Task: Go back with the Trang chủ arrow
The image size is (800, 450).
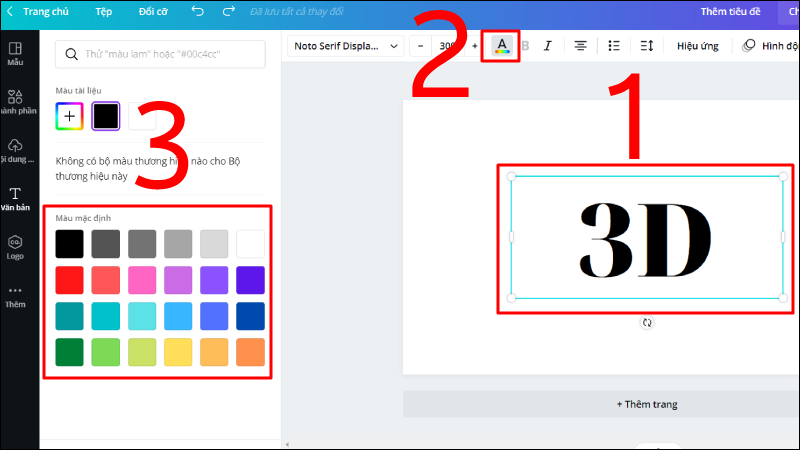Action: (10, 11)
